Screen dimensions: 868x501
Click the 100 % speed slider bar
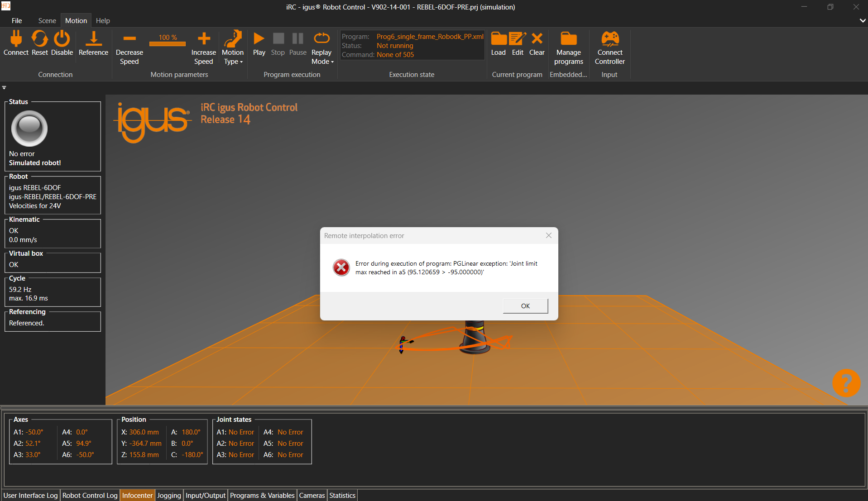168,44
